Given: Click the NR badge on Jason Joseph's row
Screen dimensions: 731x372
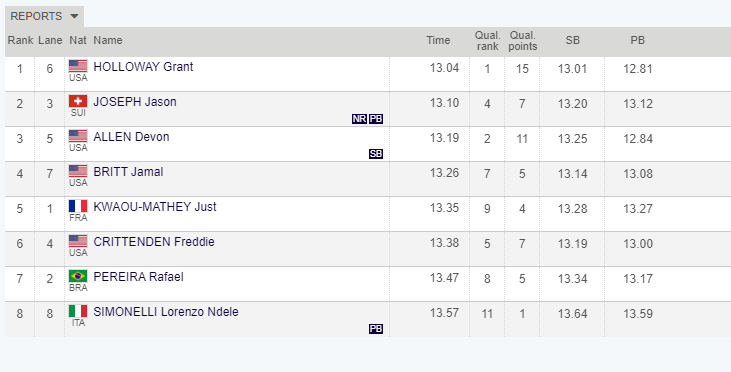Looking at the screenshot, I should [x=359, y=119].
